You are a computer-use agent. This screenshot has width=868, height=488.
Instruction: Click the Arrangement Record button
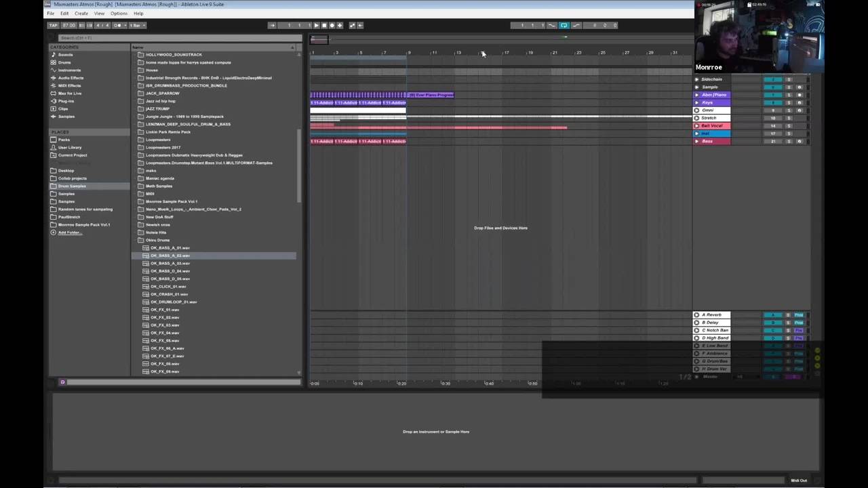[332, 25]
